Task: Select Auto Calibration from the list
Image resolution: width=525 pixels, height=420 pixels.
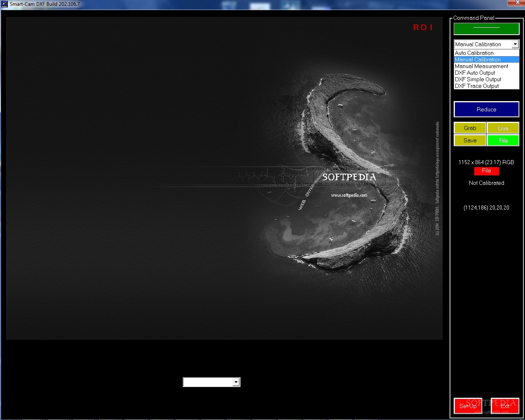Action: [486, 53]
